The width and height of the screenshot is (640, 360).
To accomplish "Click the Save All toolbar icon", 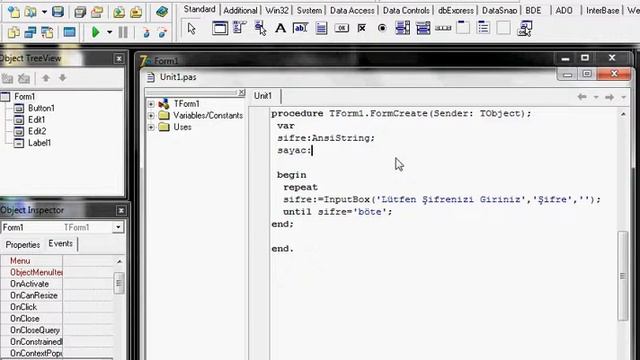I will coord(80,12).
